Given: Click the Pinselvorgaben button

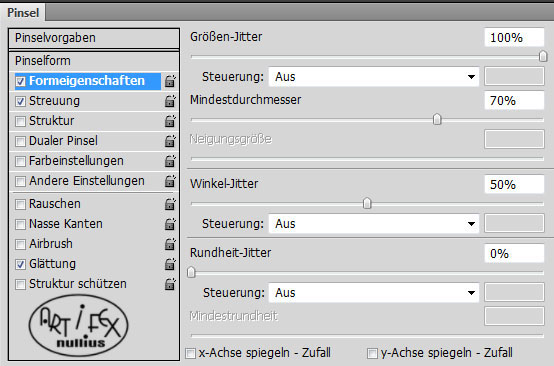Looking at the screenshot, I should click(94, 38).
